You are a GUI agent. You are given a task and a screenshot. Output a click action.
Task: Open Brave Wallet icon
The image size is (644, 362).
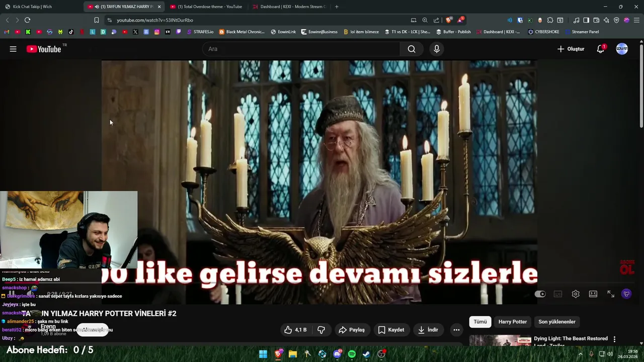tap(596, 20)
